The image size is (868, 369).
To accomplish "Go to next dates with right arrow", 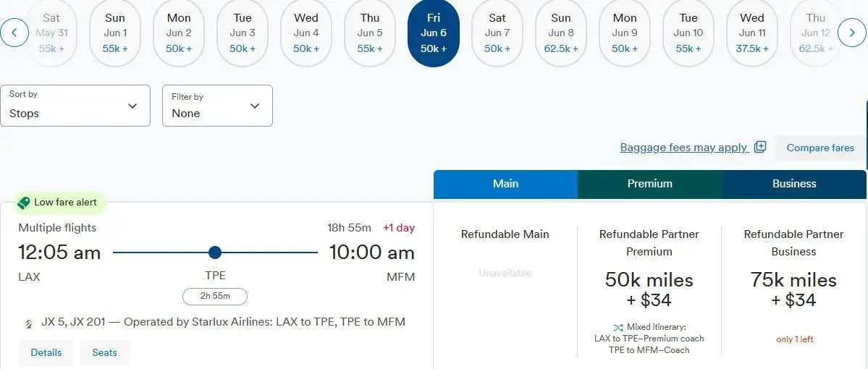I will tap(852, 33).
